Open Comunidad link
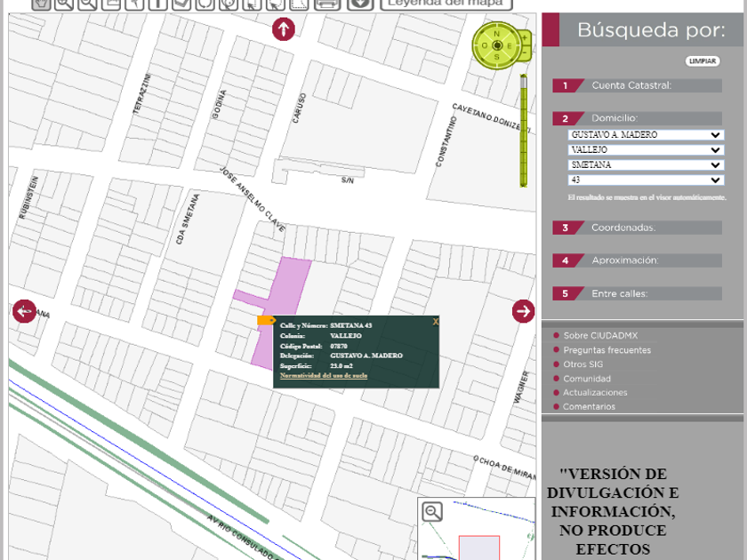The image size is (747, 560). pyautogui.click(x=587, y=379)
